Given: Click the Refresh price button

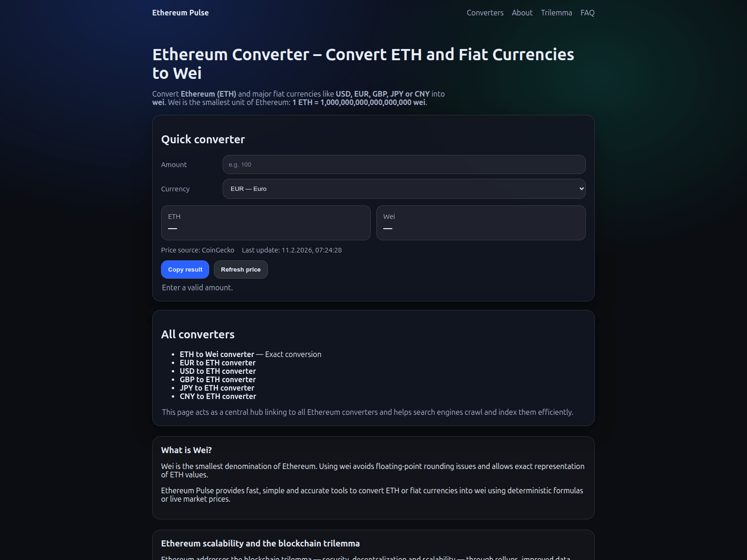Looking at the screenshot, I should pos(240,270).
